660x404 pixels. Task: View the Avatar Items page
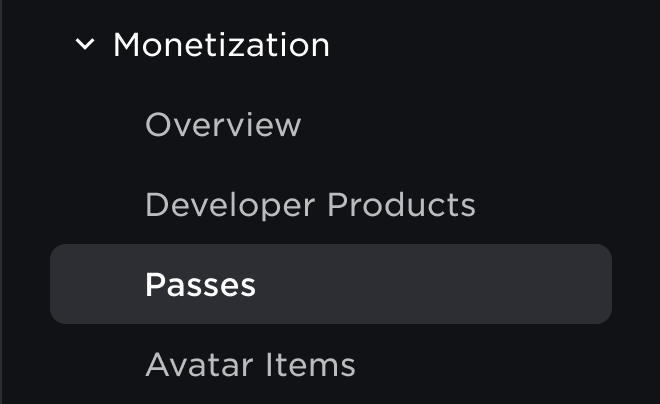click(x=250, y=365)
